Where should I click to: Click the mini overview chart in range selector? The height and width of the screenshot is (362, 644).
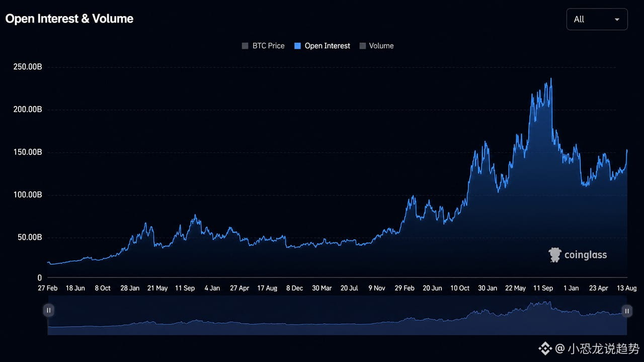click(x=338, y=315)
